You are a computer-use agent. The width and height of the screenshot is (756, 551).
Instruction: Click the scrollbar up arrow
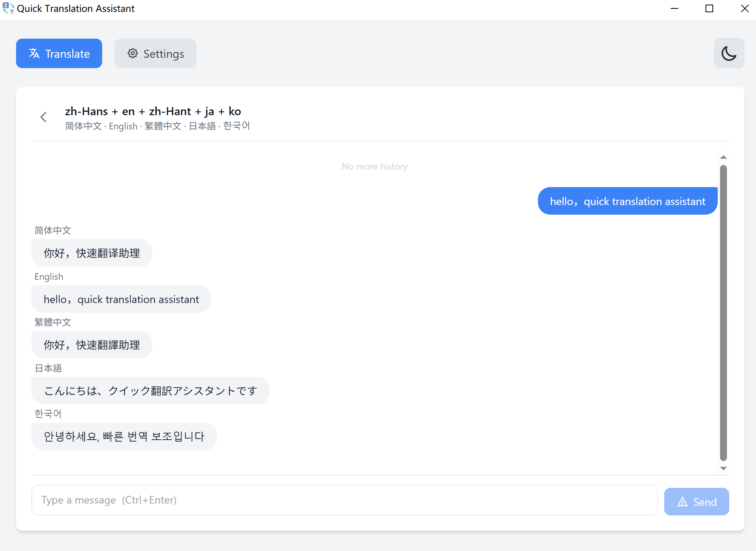pos(723,157)
